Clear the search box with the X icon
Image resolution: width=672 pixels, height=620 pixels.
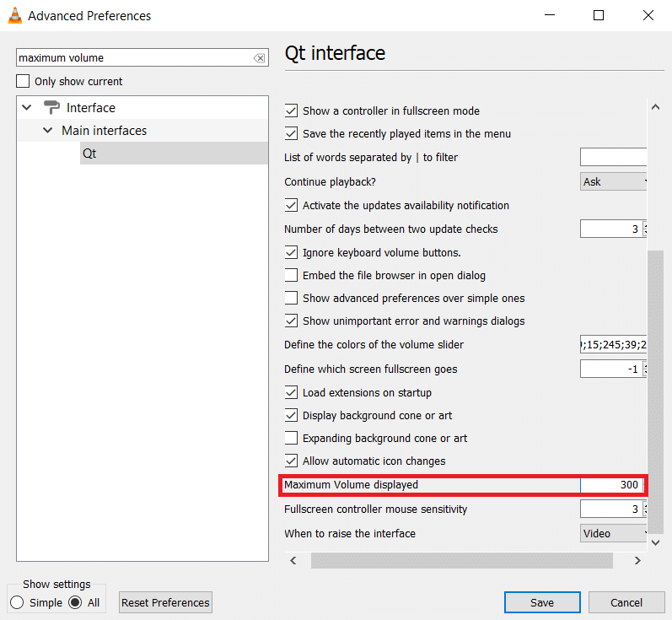[x=259, y=58]
